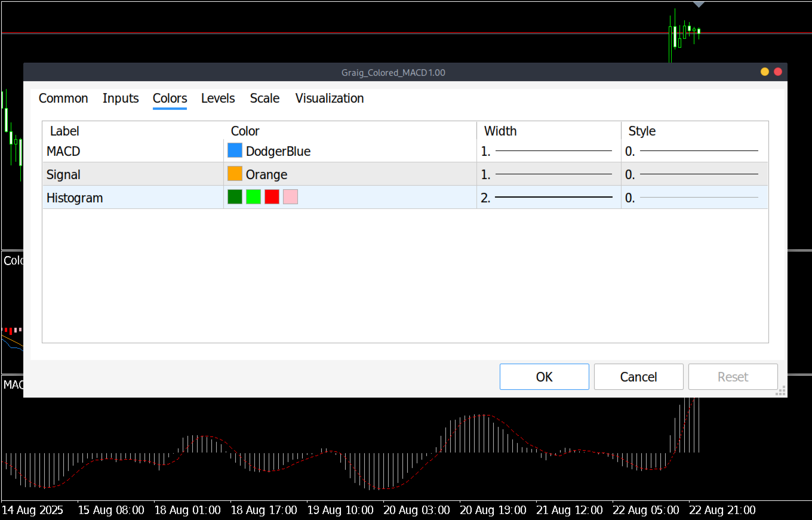Click the Style column header
Screen dimensions: 812x520
click(x=642, y=131)
